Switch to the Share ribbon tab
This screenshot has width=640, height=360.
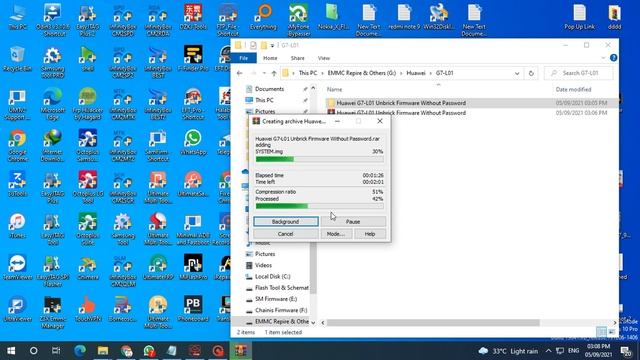point(298,58)
